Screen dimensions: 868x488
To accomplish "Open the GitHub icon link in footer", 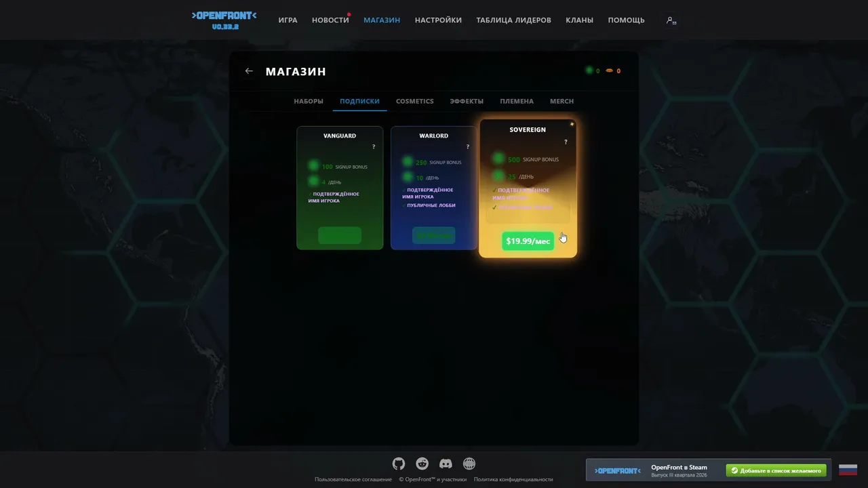I will tap(399, 464).
